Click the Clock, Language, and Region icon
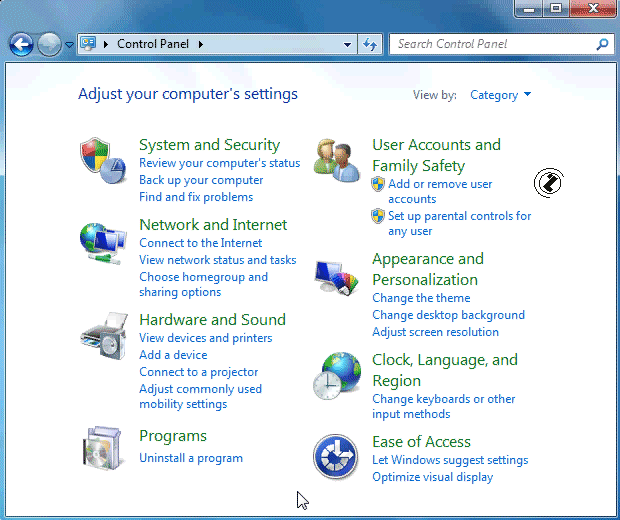620x520 pixels. click(337, 376)
